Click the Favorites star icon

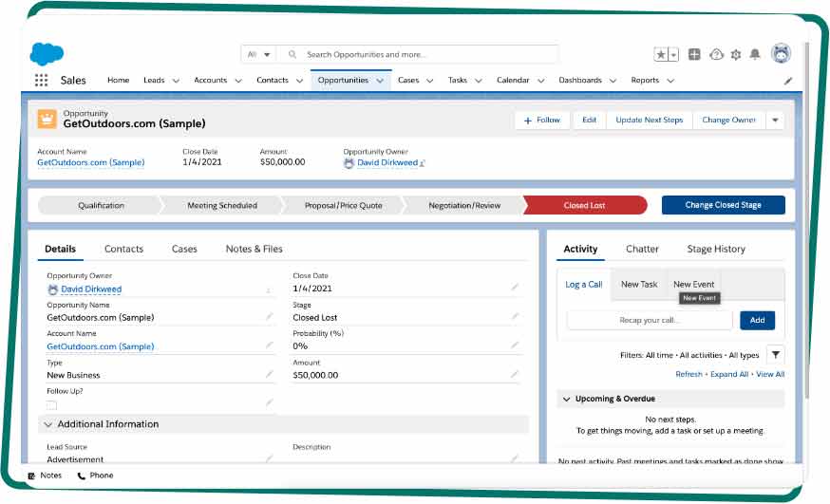pos(661,55)
